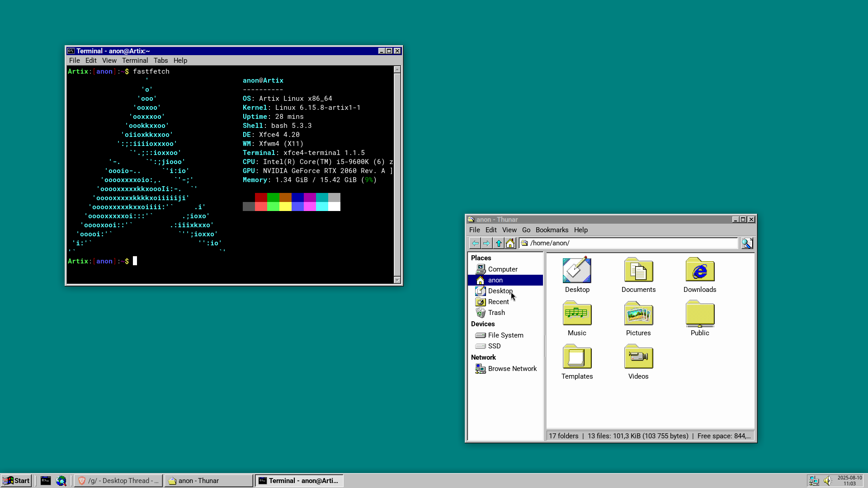Open Terminal View menu
Viewport: 868px width, 488px height.
pyautogui.click(x=109, y=61)
